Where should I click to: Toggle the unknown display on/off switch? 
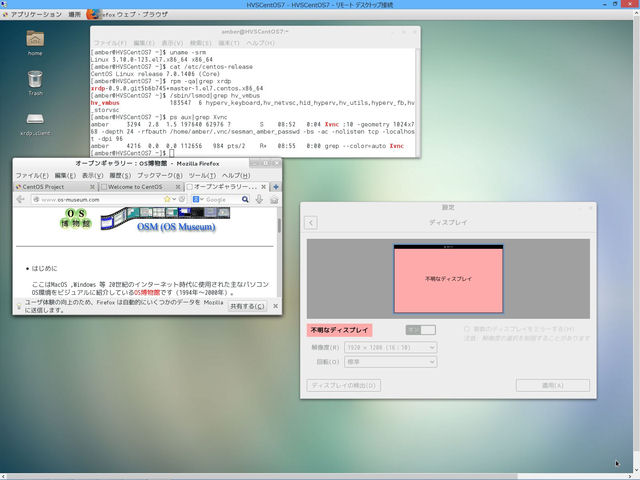(x=420, y=330)
